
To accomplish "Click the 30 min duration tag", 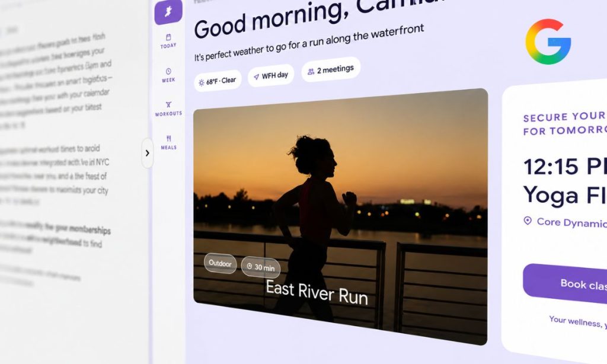I will click(x=261, y=267).
